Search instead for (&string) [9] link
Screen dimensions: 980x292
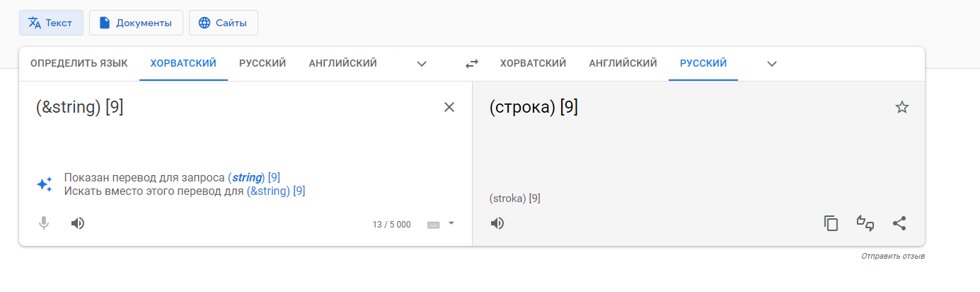pyautogui.click(x=276, y=191)
